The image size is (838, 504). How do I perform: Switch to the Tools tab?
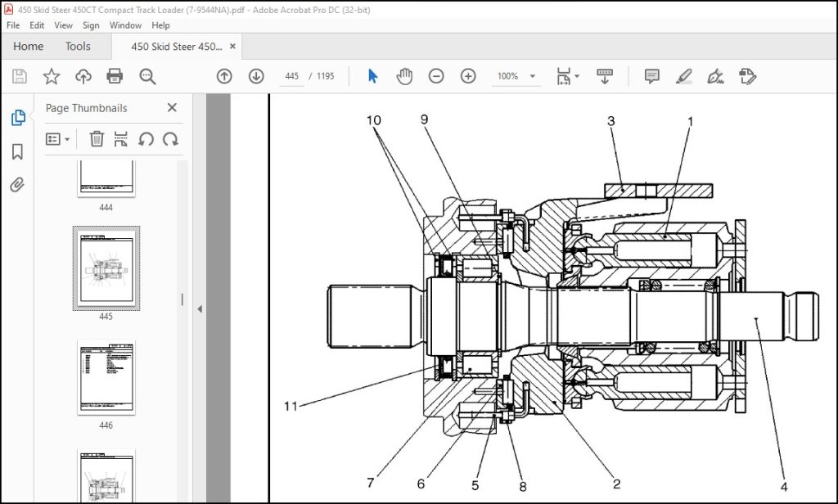pyautogui.click(x=78, y=47)
